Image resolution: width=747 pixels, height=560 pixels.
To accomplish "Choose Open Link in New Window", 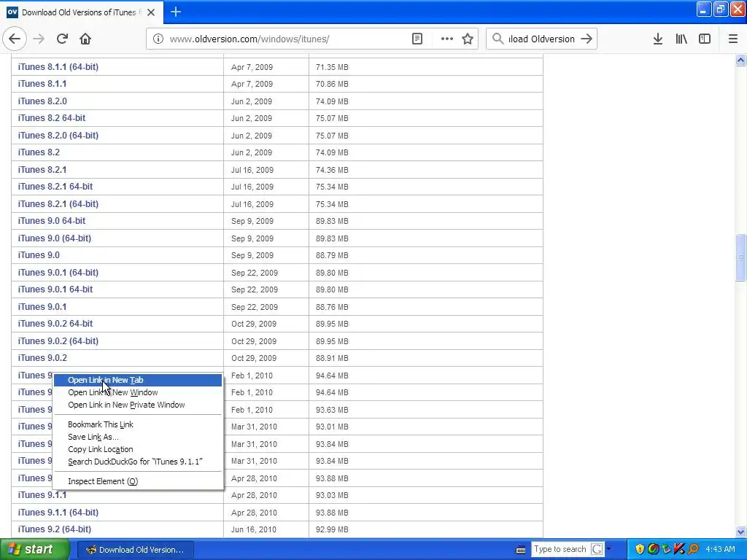I will click(138, 392).
